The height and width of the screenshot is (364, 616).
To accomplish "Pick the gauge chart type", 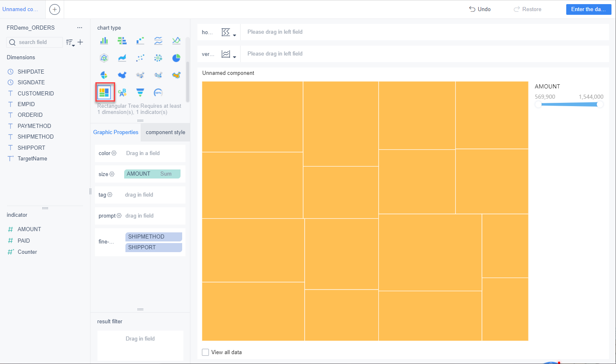I will point(158,92).
